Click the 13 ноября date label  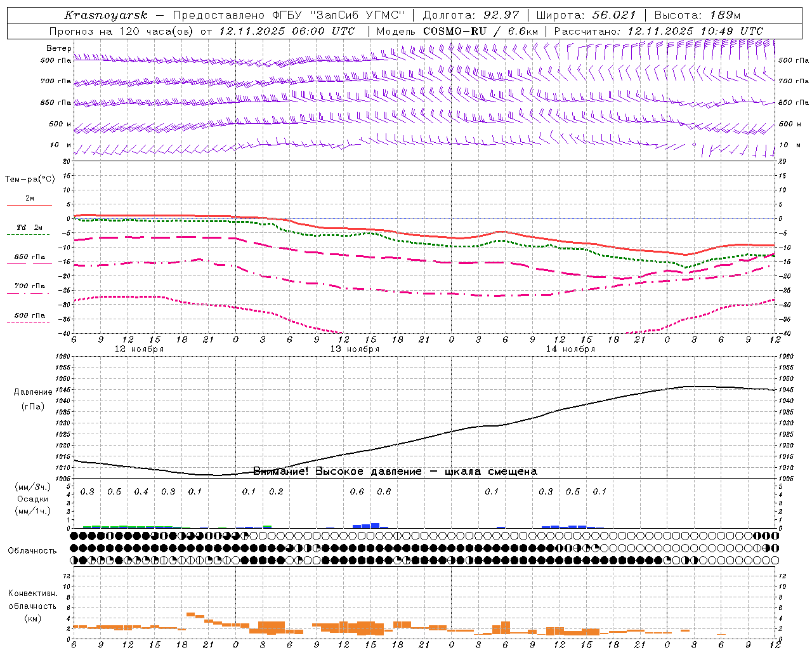click(355, 349)
